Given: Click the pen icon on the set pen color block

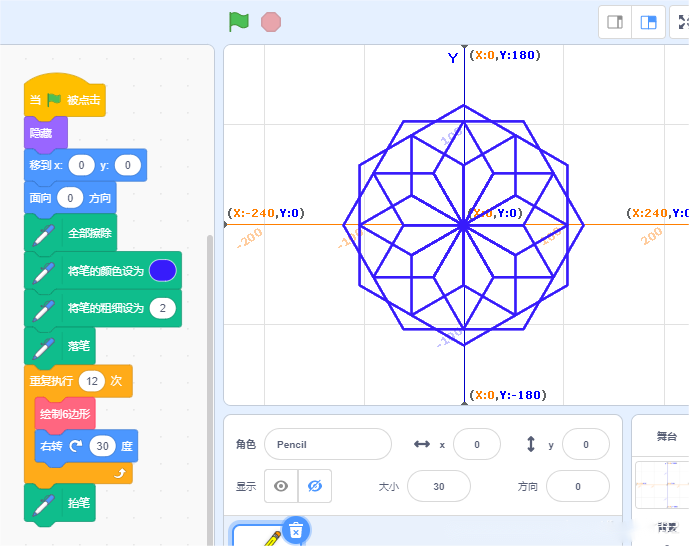Looking at the screenshot, I should point(44,271).
